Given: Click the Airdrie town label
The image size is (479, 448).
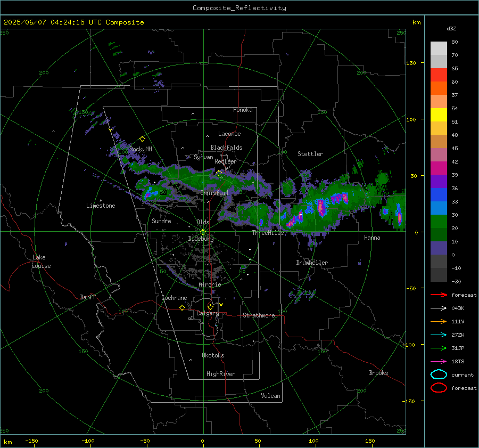Looking at the screenshot, I should pyautogui.click(x=210, y=284).
